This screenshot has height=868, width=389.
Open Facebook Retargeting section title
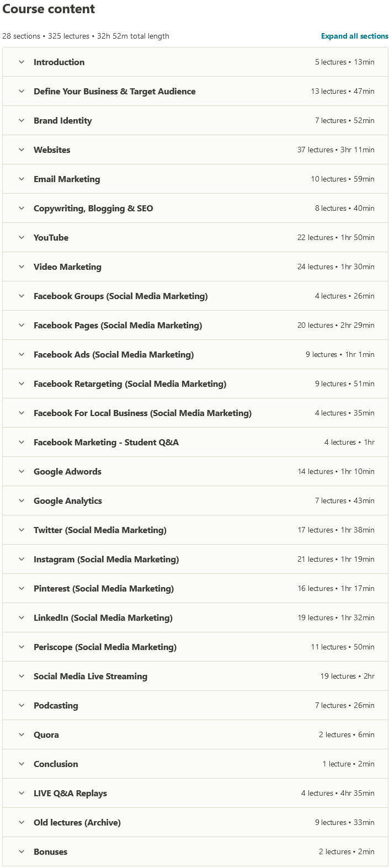pos(130,384)
